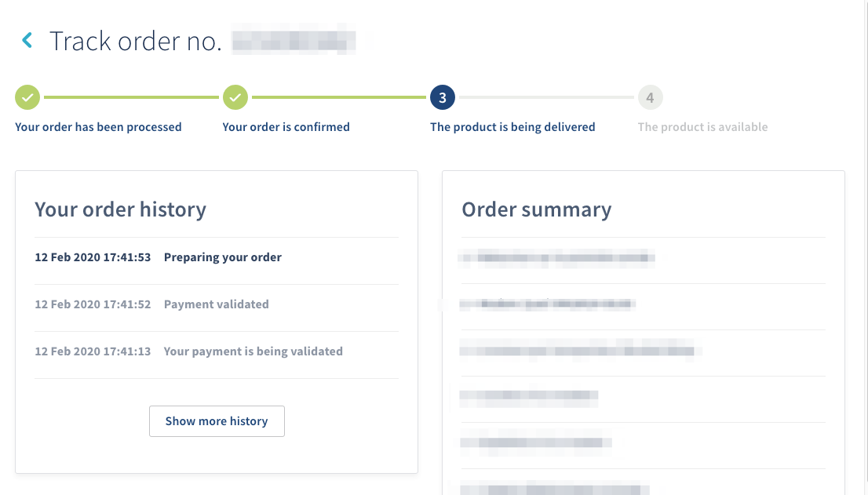
Task: Select 'The product is available' step label
Action: click(702, 126)
